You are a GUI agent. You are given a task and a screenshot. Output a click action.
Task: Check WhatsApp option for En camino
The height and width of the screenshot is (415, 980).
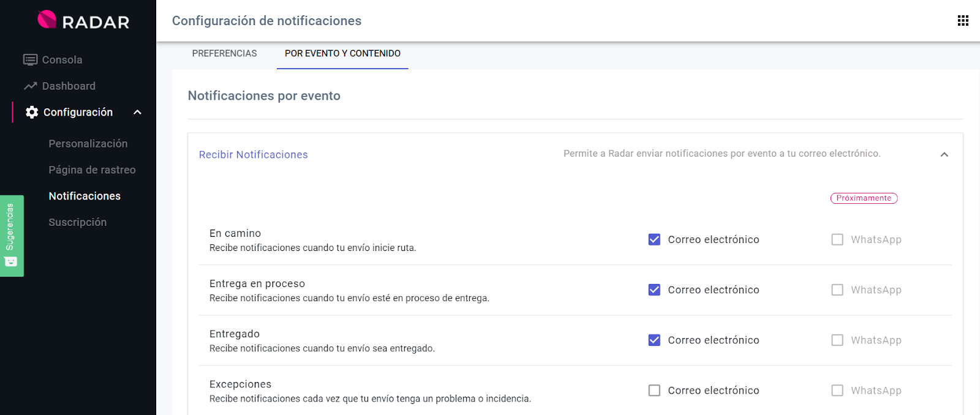pyautogui.click(x=837, y=239)
